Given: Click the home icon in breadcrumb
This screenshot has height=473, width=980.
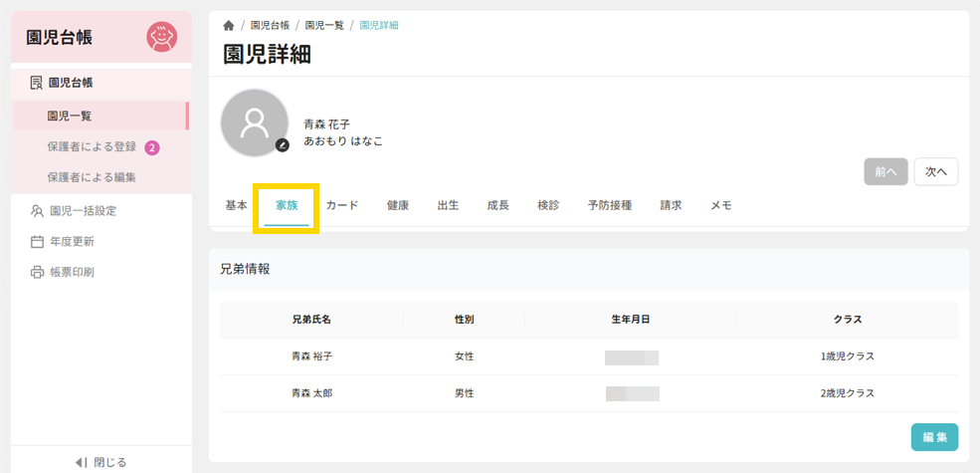Looking at the screenshot, I should (230, 25).
